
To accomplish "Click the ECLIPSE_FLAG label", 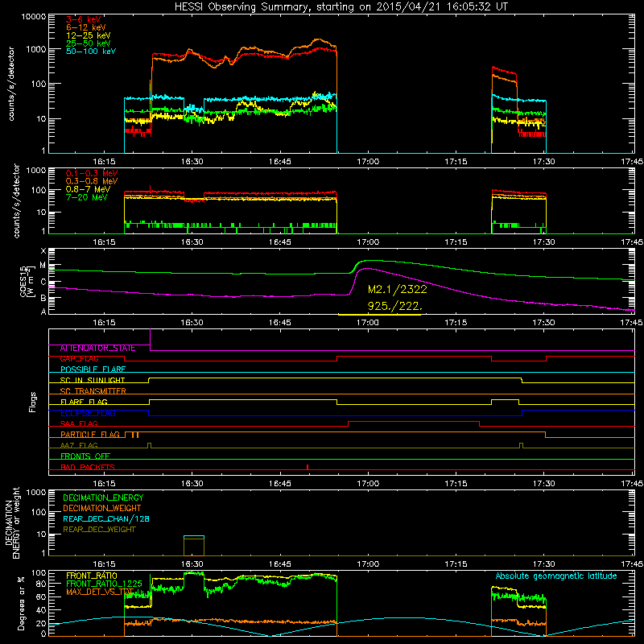I will 88,413.
